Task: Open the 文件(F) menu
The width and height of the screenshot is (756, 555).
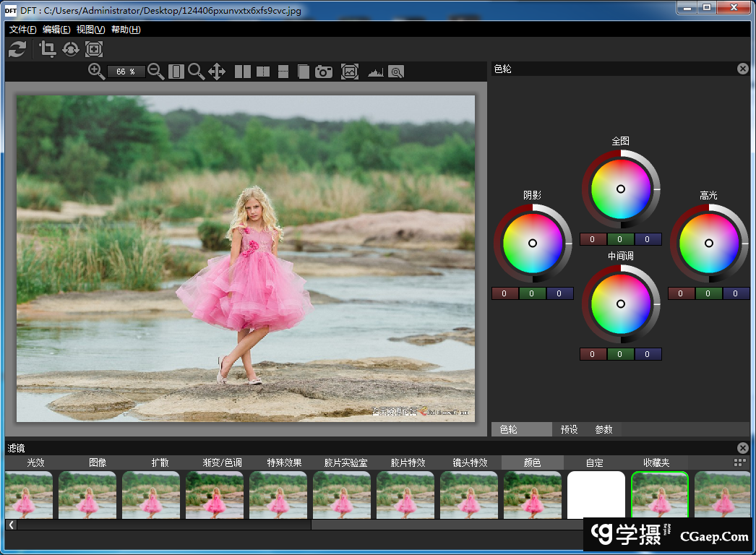Action: 23,30
